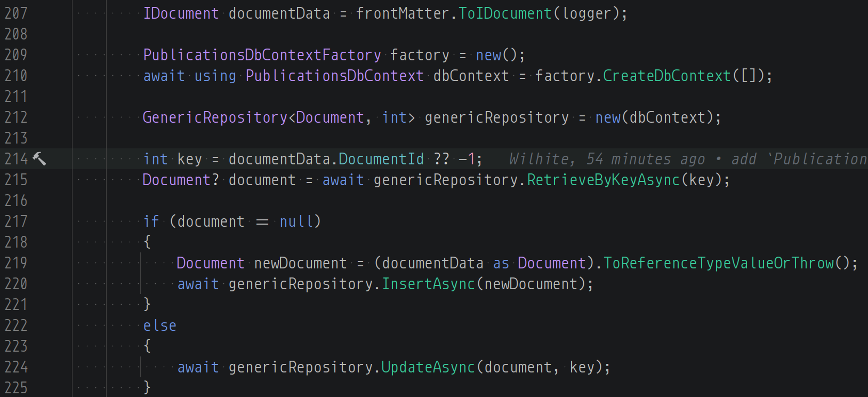Click the UpdateAsync method call
The image size is (868, 397).
click(x=428, y=367)
